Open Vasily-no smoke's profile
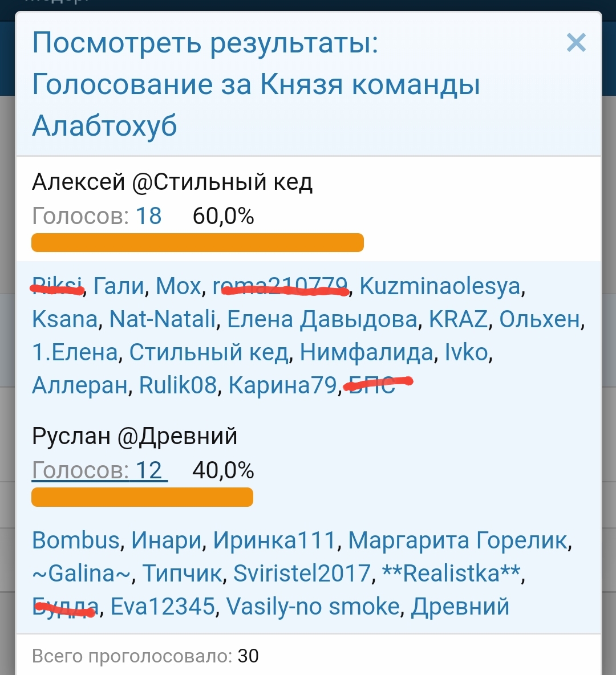616x675 pixels. [x=313, y=607]
